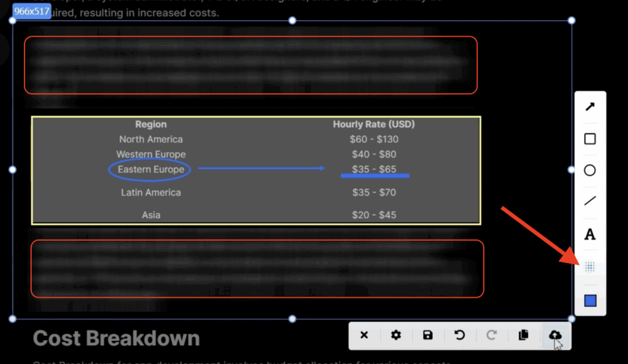
Task: Select the arrow drawing tool
Action: click(590, 107)
